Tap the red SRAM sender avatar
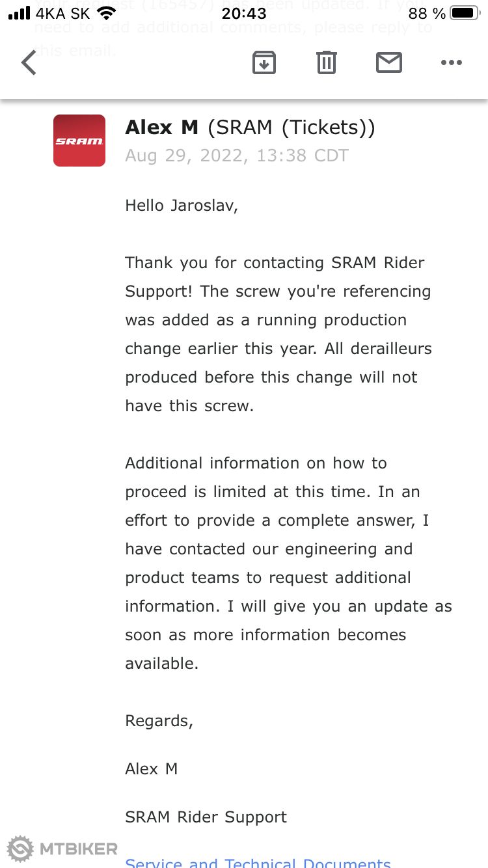 pos(79,141)
